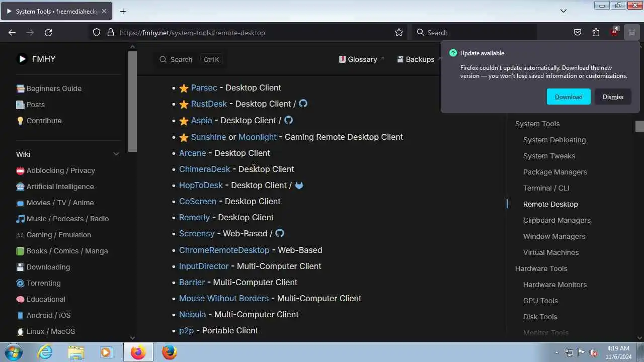This screenshot has height=362, width=644.
Task: Open the ChromeRemoteDesktop link
Action: tap(224, 250)
